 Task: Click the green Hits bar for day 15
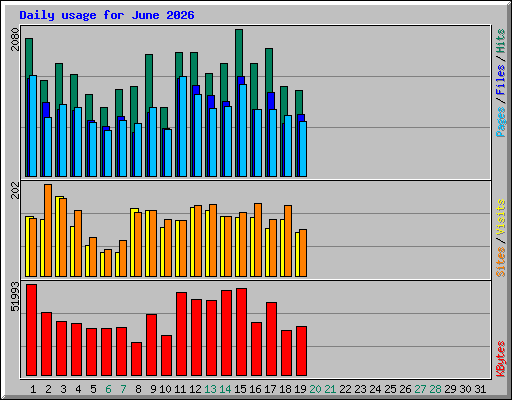tap(239, 53)
